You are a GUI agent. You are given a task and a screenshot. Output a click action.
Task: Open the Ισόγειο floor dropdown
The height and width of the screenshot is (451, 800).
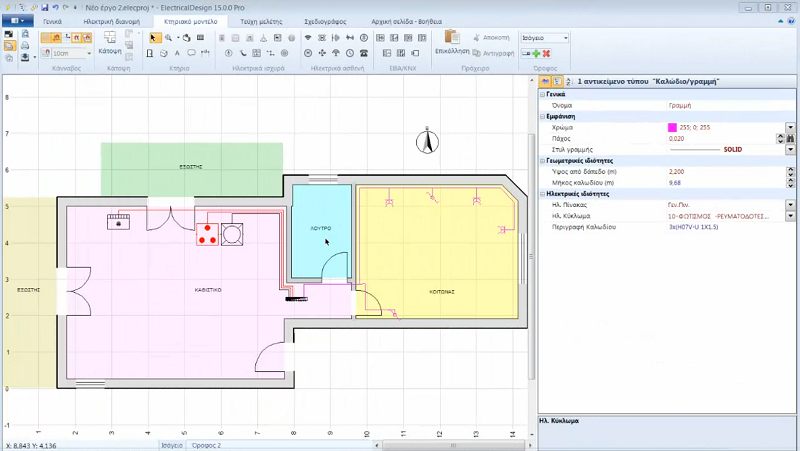click(x=565, y=38)
